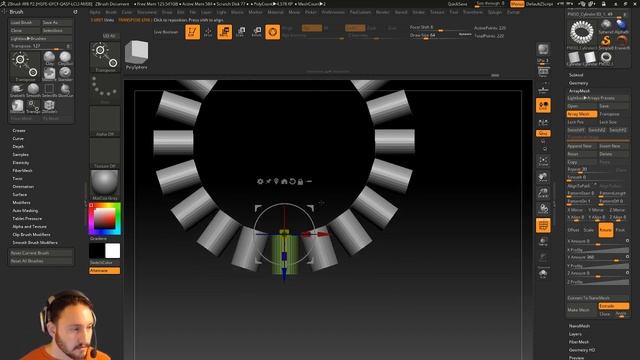Open the Alpha Off slot

105,121
